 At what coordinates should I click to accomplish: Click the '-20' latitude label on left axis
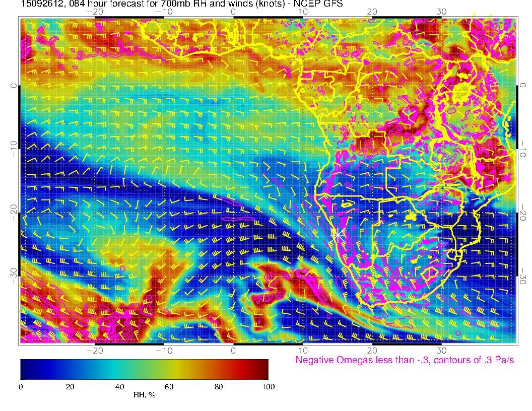[x=13, y=213]
